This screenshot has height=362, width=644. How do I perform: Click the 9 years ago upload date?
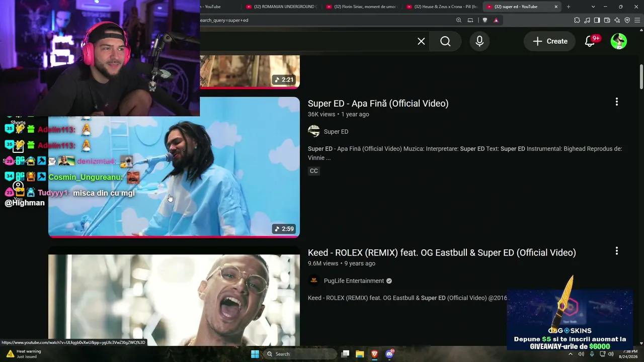[360, 263]
